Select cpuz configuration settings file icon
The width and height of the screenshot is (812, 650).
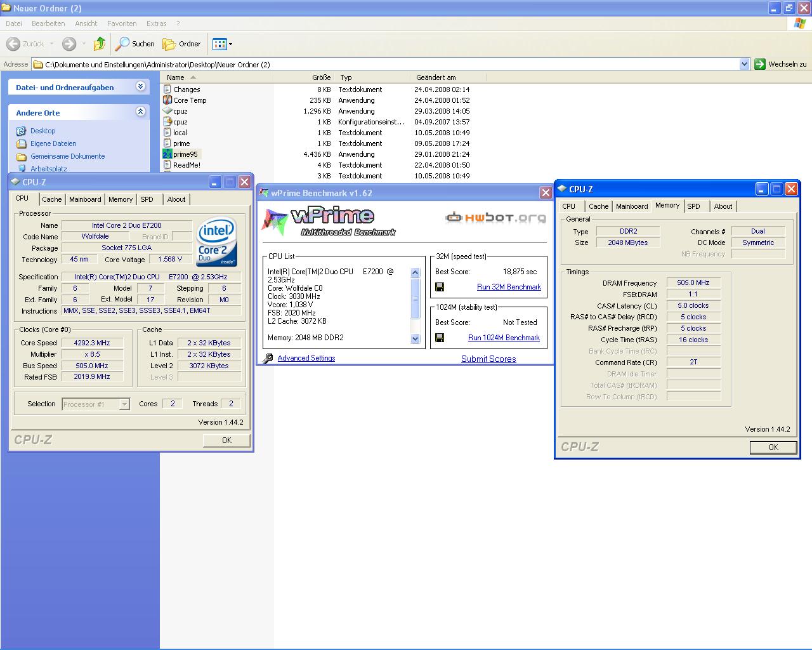pos(167,122)
